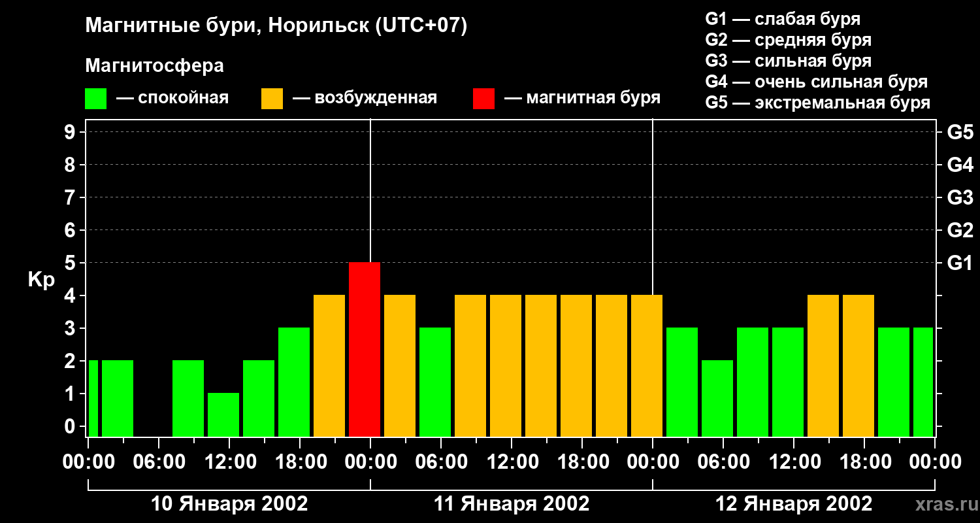The width and height of the screenshot is (980, 523).
Task: Click the 18:00 time label above 12 Января
Action: (864, 462)
